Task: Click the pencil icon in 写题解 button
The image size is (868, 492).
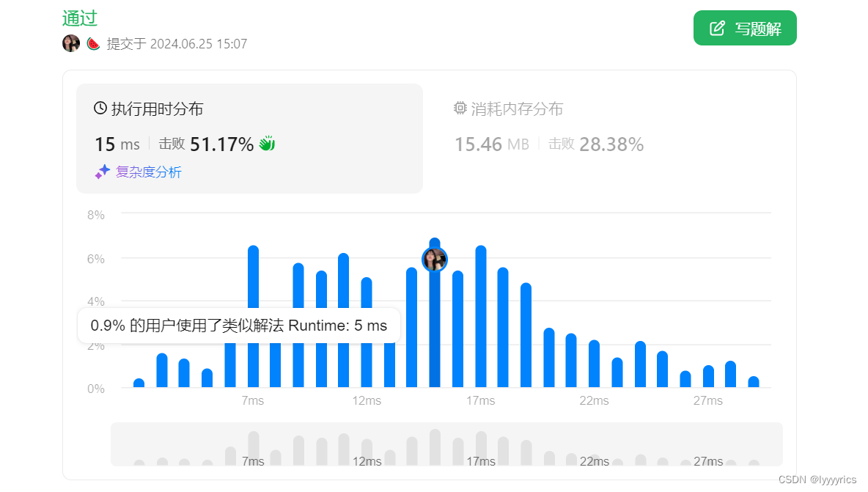Action: click(717, 28)
